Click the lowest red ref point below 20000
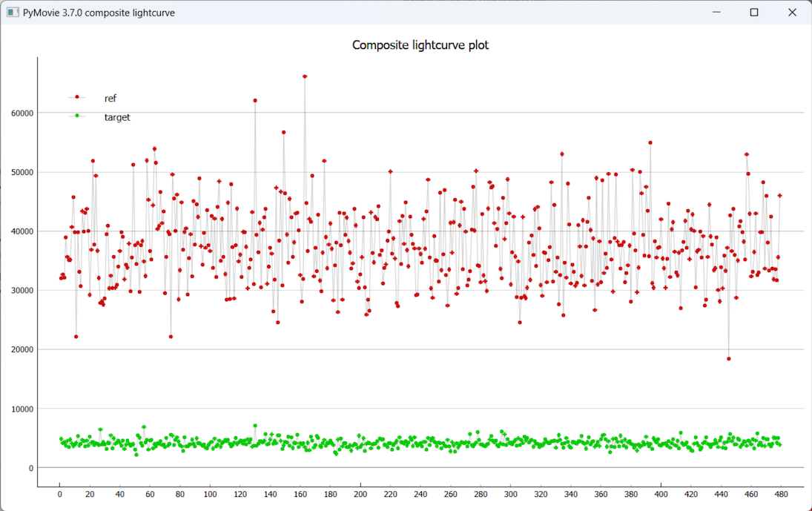The height and width of the screenshot is (511, 812). (x=729, y=359)
